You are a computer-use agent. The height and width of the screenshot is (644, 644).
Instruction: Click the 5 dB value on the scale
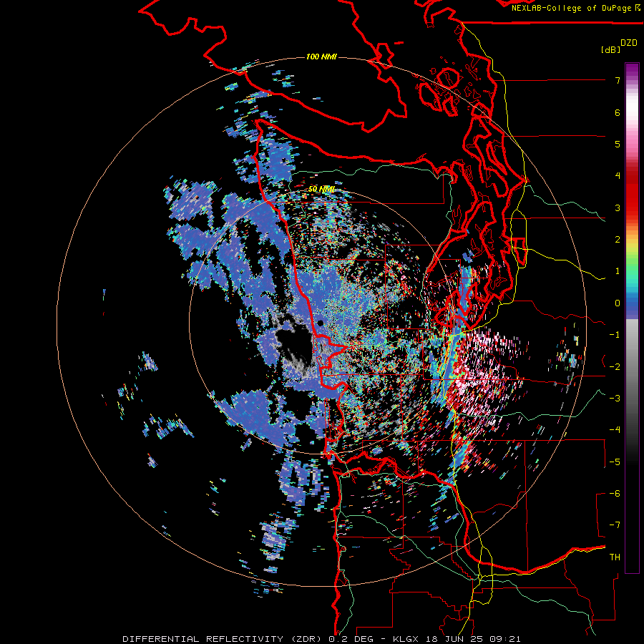click(618, 144)
